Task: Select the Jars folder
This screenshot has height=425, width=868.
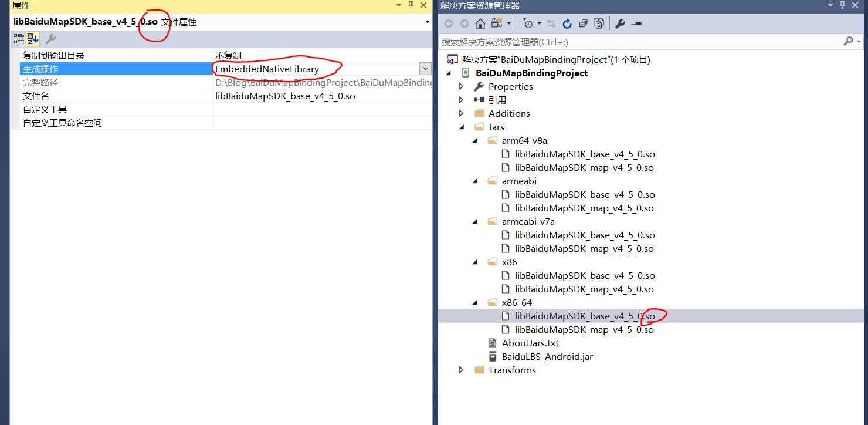Action: [x=496, y=127]
